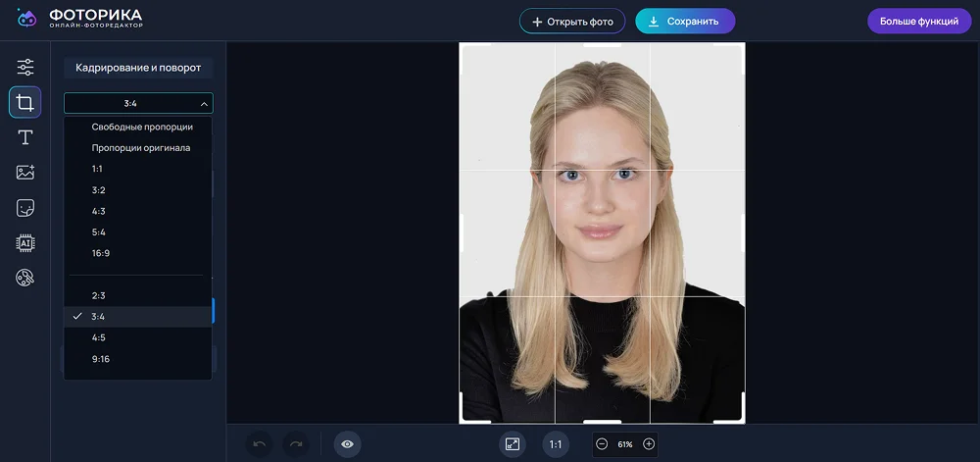The width and height of the screenshot is (980, 462).
Task: Click the Сохранить button
Action: (x=685, y=21)
